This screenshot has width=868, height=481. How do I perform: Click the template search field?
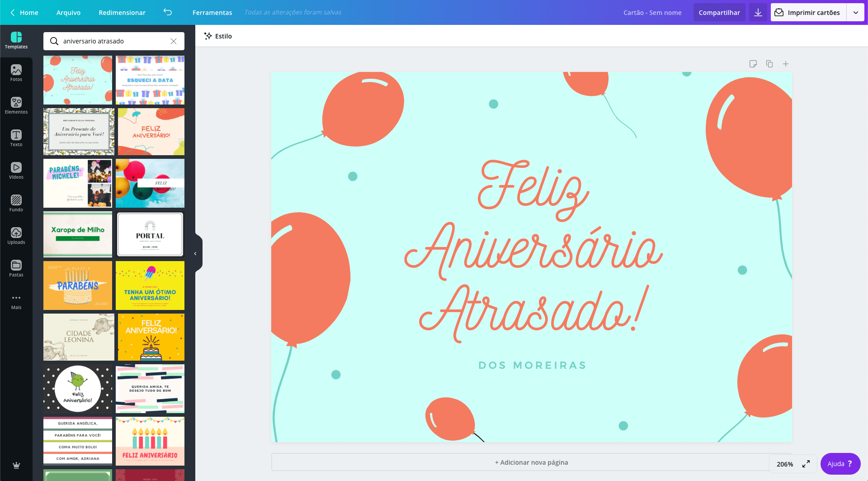[x=114, y=41]
